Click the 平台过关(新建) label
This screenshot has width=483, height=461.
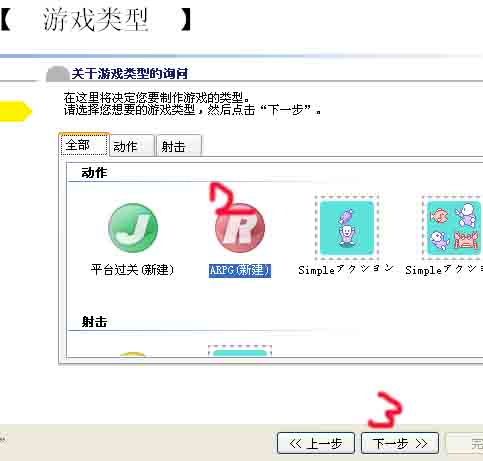133,270
